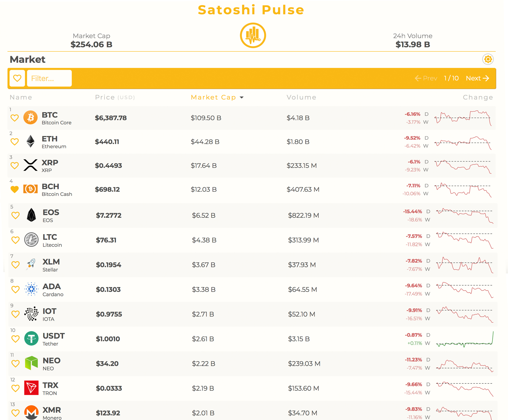
Task: Open the EOS ticker name
Action: click(51, 212)
